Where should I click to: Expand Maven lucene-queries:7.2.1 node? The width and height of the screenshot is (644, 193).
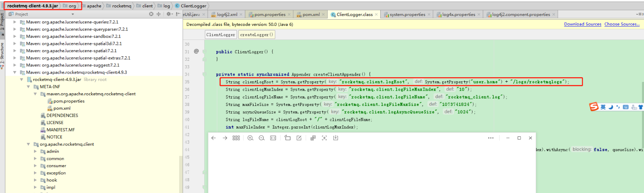[15, 22]
